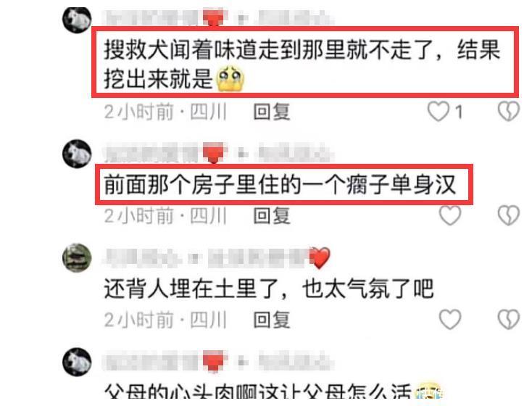Open the green landscape avatar profile
Screen dimensions: 532x406
(x=77, y=257)
